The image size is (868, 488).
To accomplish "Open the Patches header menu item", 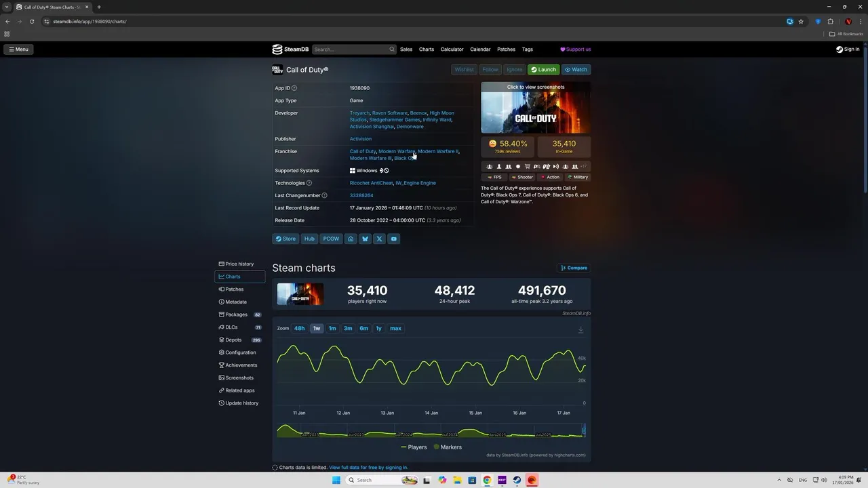I will click(506, 49).
